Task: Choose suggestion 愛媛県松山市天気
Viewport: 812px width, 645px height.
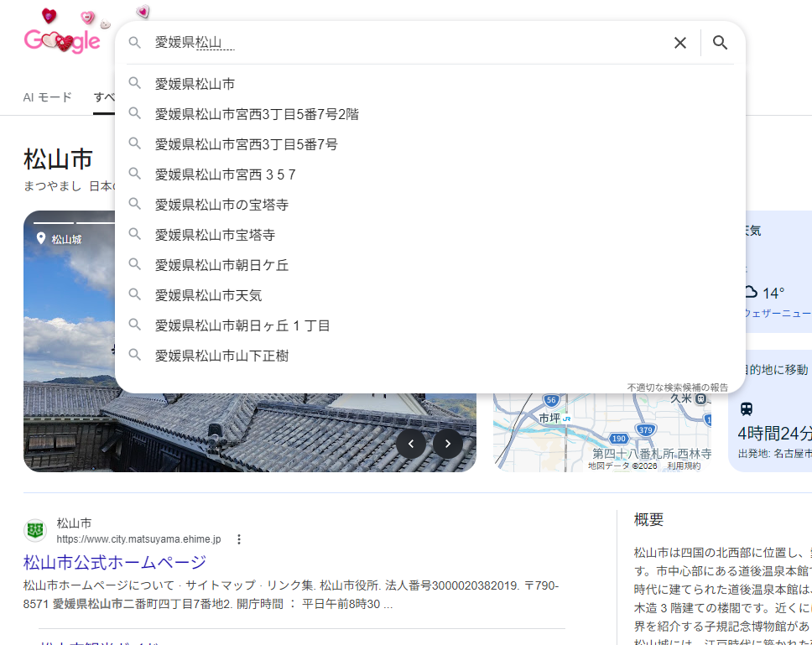Action: (208, 295)
